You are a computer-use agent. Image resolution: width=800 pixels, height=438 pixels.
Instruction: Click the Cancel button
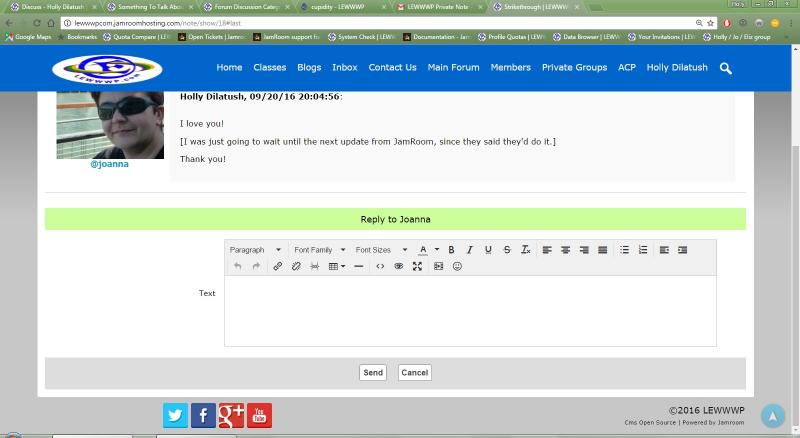coord(414,372)
